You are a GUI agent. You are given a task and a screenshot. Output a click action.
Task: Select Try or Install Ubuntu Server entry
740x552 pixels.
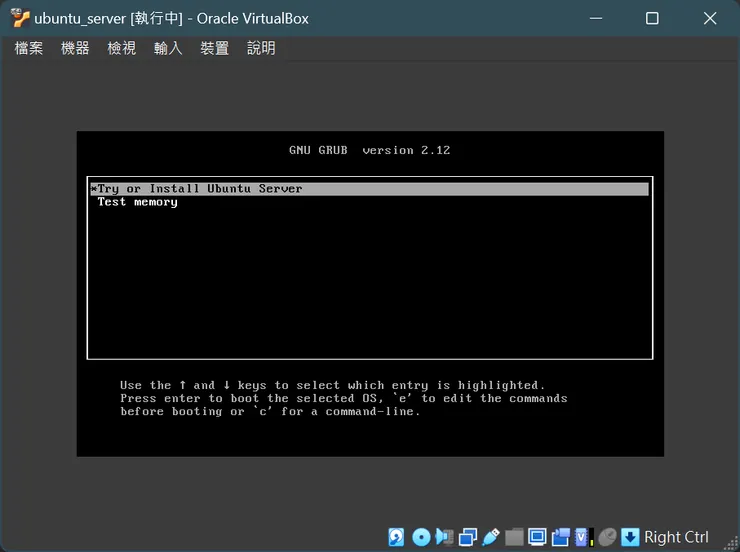[370, 189]
